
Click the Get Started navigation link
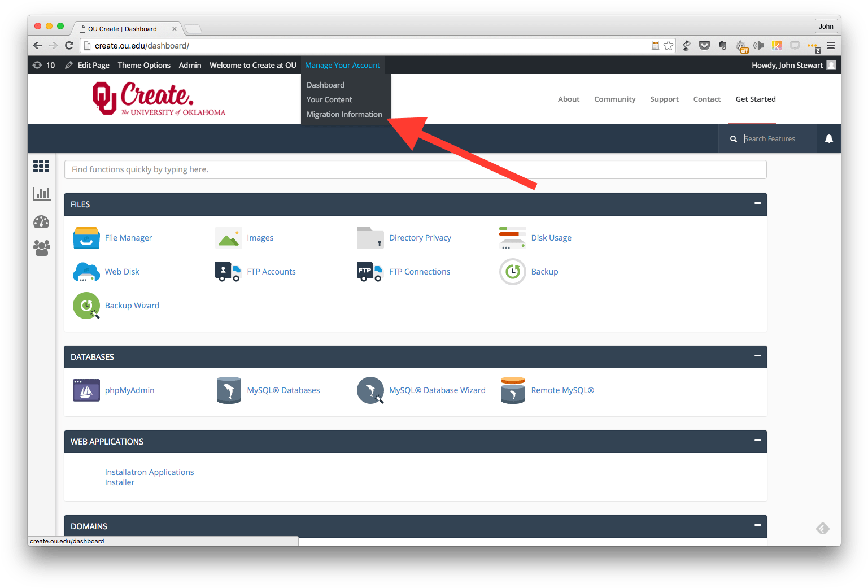point(756,99)
